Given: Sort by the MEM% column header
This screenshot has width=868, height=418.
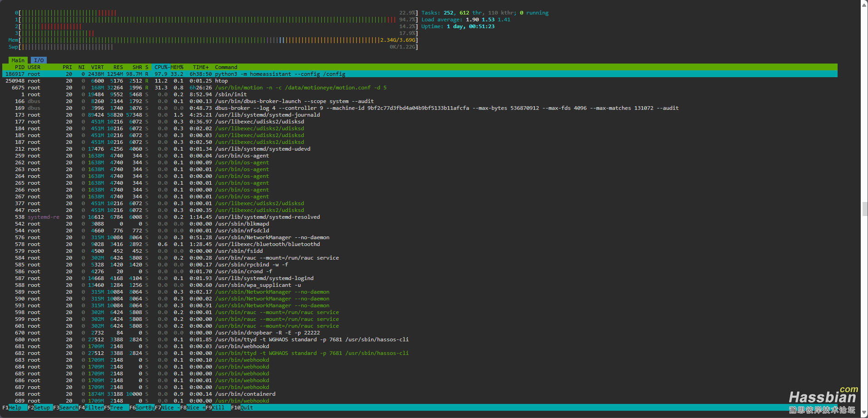Looking at the screenshot, I should (177, 67).
